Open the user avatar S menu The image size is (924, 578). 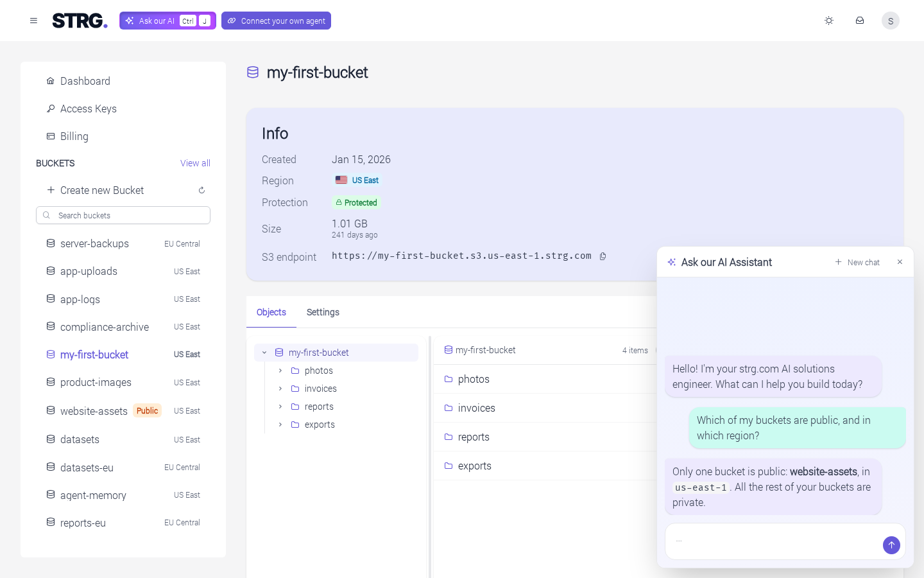pos(891,21)
